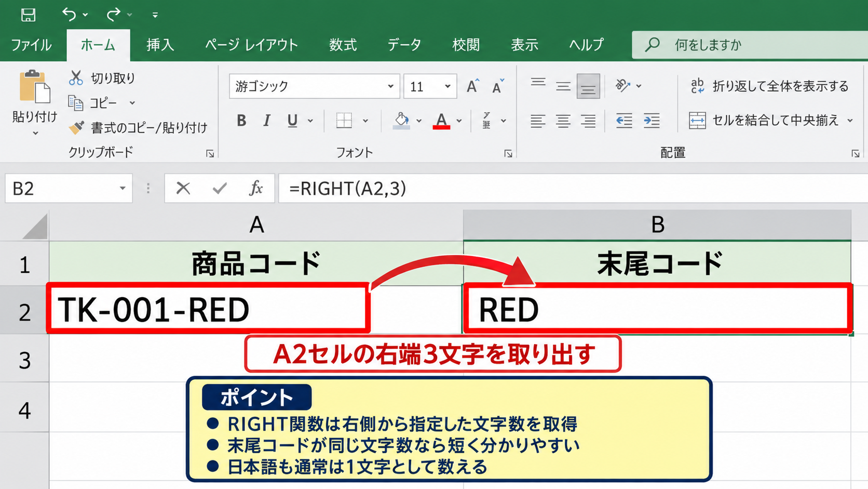Click the Increase Indent icon

tap(652, 121)
